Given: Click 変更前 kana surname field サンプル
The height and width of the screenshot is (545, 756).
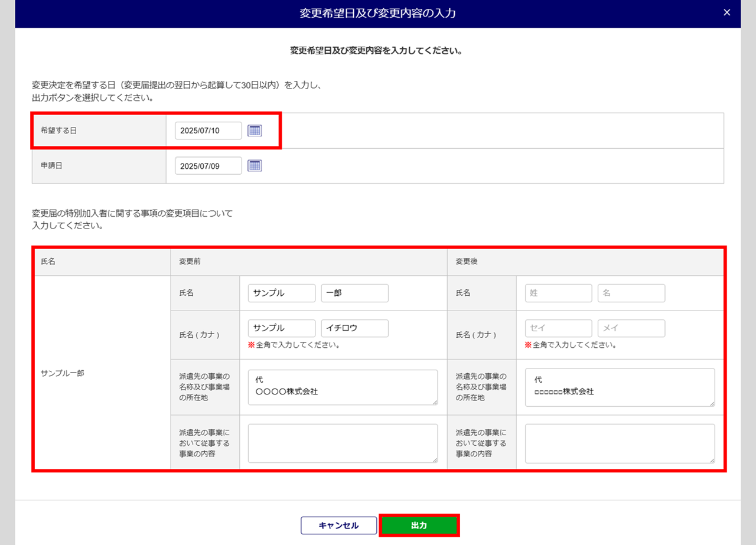Looking at the screenshot, I should pos(282,328).
